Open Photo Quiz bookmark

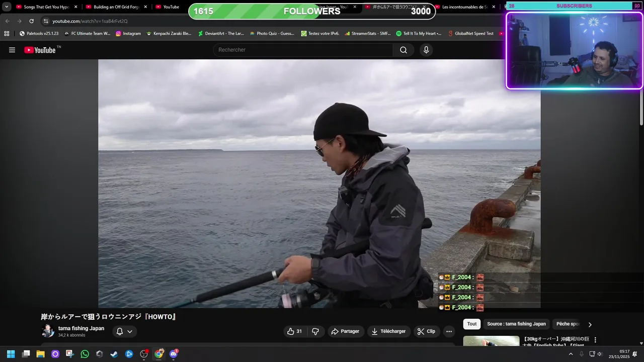tap(272, 33)
